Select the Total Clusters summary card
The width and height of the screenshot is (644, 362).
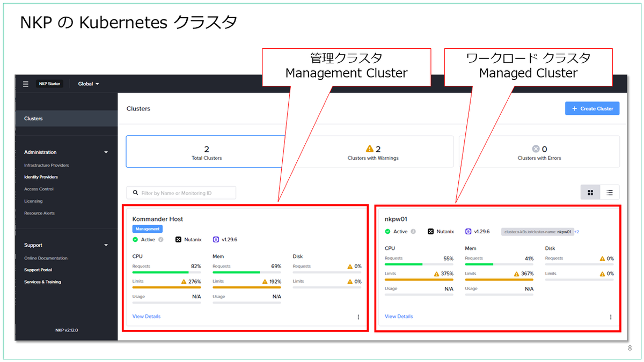point(207,152)
